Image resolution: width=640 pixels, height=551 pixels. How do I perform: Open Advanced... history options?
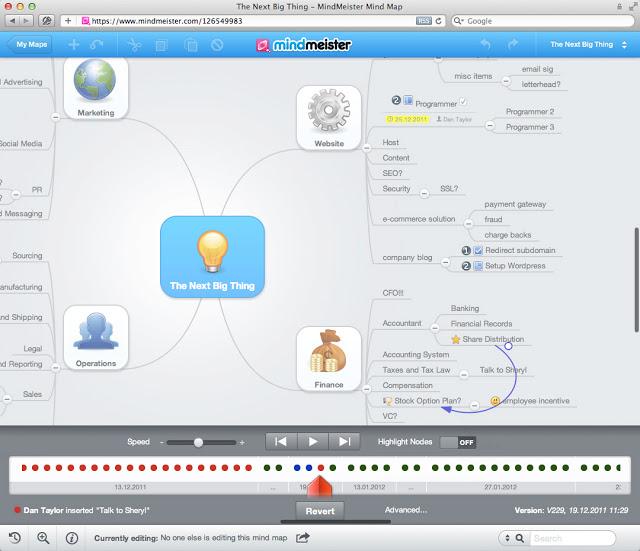pos(405,510)
